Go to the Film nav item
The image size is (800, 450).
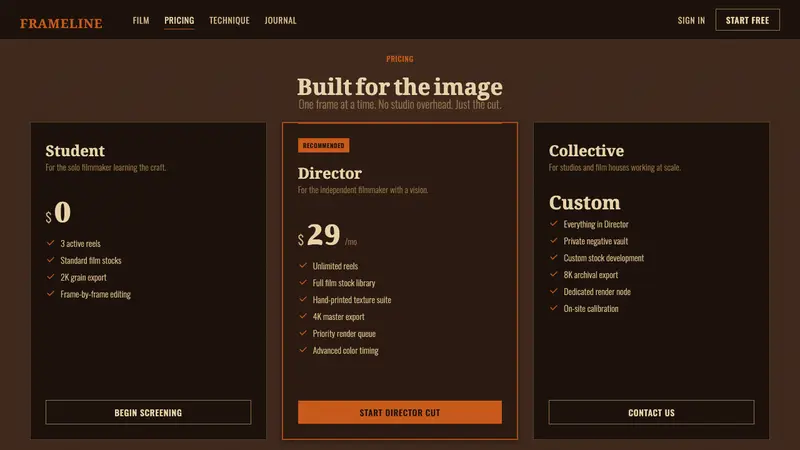pyautogui.click(x=141, y=20)
